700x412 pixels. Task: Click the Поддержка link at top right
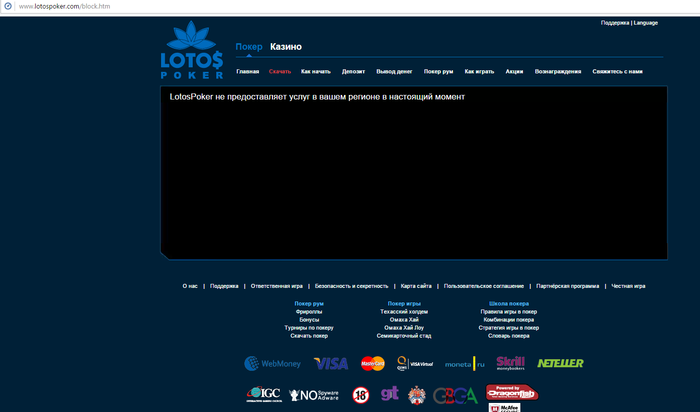point(615,23)
